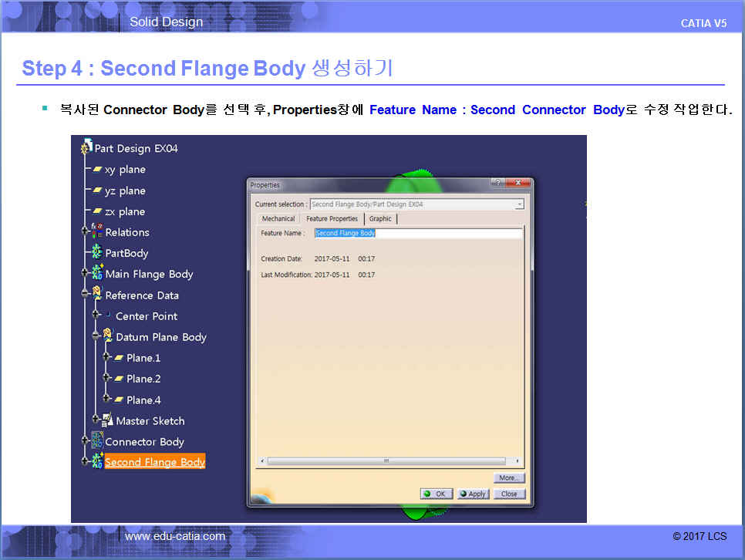Select the Main Flange Body icon
The image size is (745, 560).
pos(97,274)
